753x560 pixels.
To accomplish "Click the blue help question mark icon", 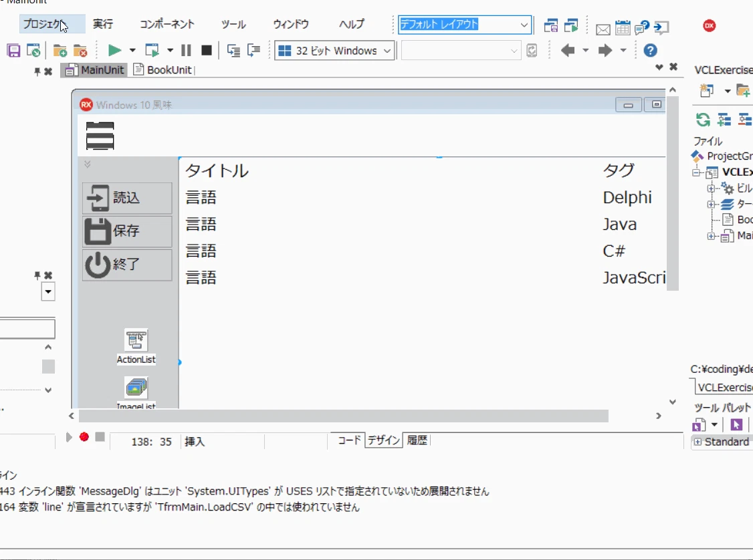I will point(650,50).
